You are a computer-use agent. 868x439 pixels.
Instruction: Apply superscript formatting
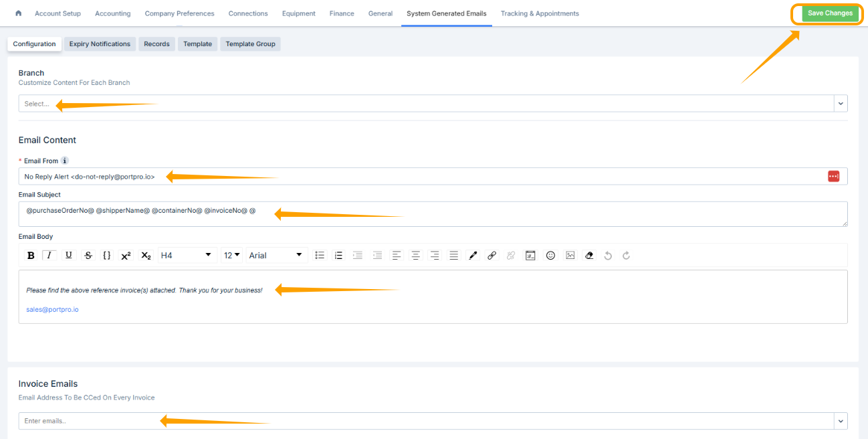pyautogui.click(x=126, y=256)
